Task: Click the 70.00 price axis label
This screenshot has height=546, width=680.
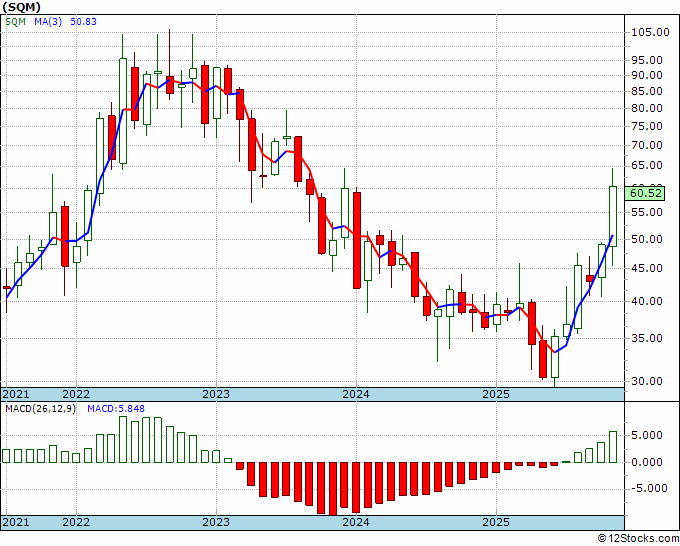Action: click(x=647, y=145)
